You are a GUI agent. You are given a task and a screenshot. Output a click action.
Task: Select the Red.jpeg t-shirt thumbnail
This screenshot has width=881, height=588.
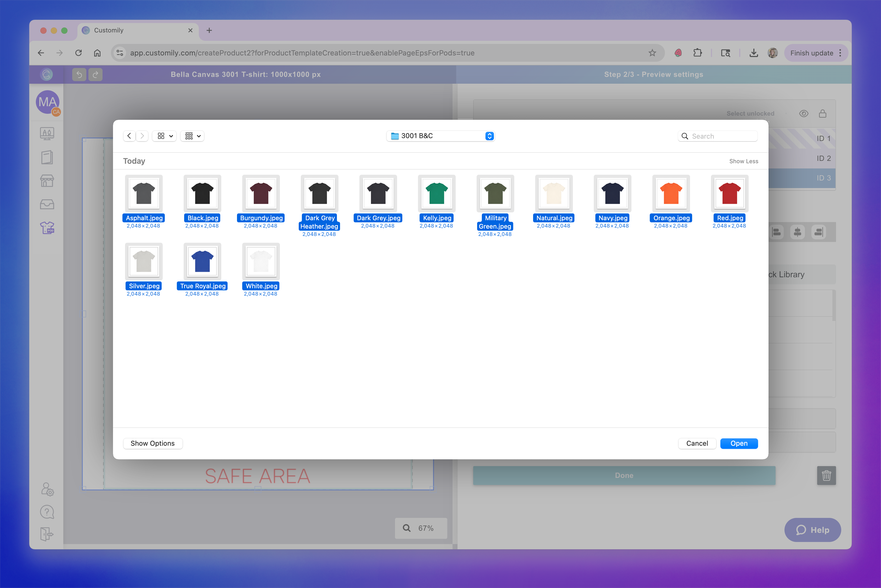tap(730, 193)
